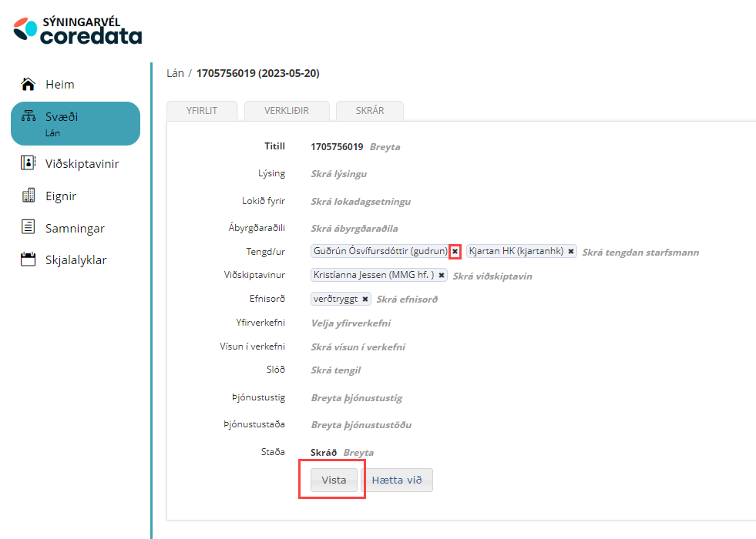Remove Kjartan HK tag
Viewport: 756px width, 539px height.
pyautogui.click(x=570, y=251)
